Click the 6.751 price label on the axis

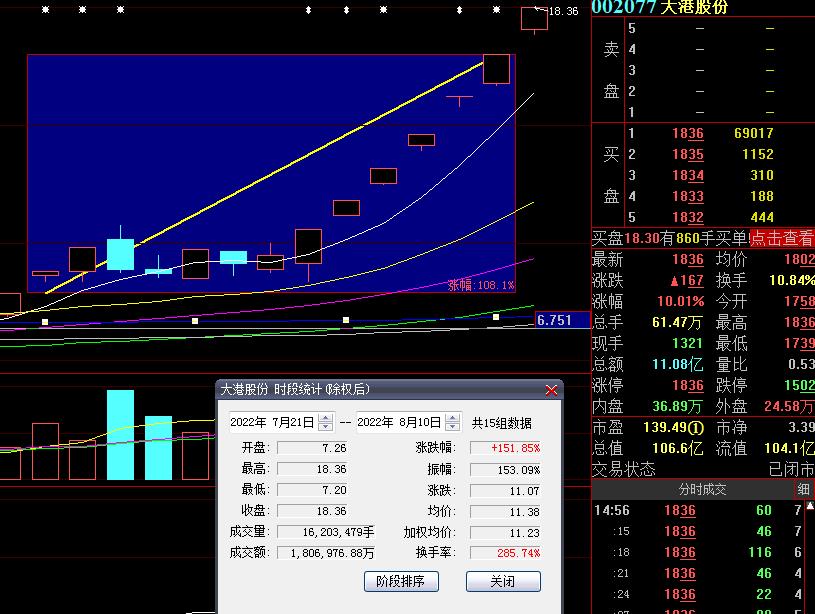pos(555,320)
